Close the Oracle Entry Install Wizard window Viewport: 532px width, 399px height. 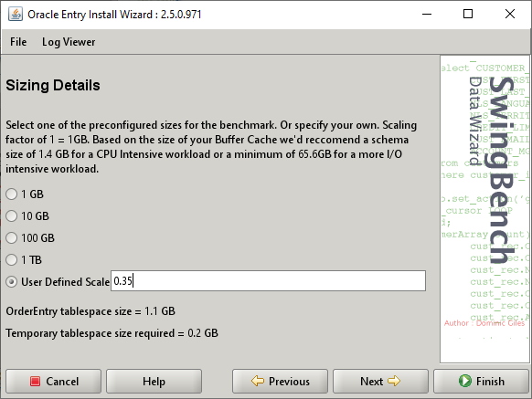tap(510, 15)
